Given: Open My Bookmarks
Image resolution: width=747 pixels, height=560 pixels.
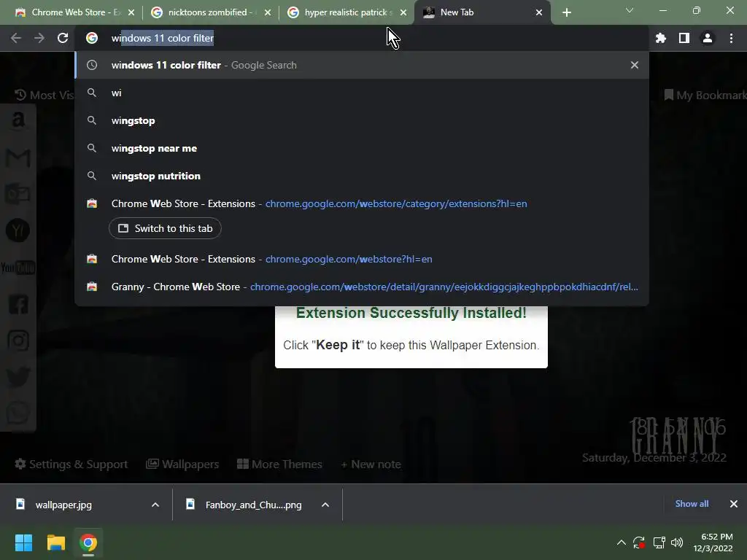Looking at the screenshot, I should click(705, 96).
